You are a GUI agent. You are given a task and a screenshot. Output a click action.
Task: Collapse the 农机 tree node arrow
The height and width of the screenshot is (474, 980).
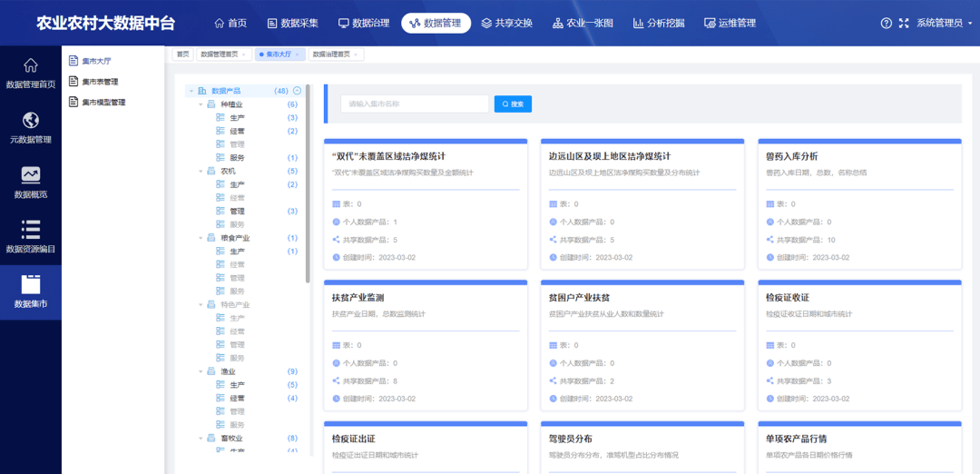point(201,172)
